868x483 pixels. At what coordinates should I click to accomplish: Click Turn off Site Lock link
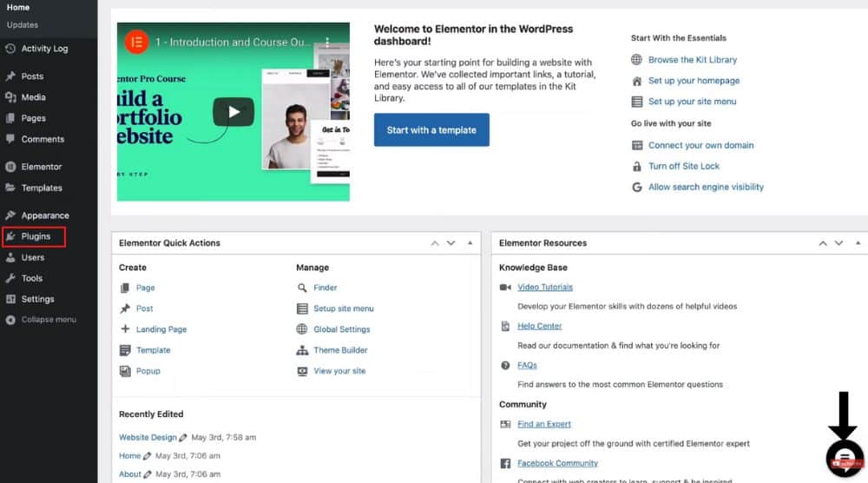click(684, 166)
